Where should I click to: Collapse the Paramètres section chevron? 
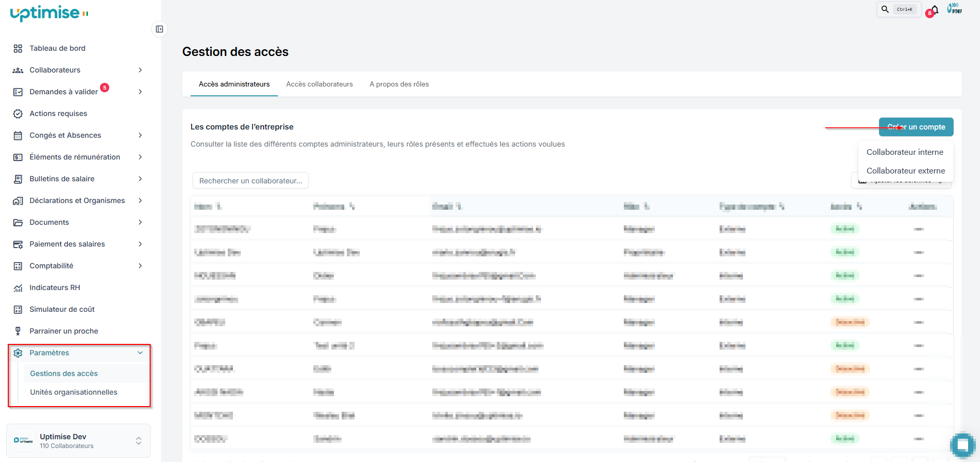point(140,353)
